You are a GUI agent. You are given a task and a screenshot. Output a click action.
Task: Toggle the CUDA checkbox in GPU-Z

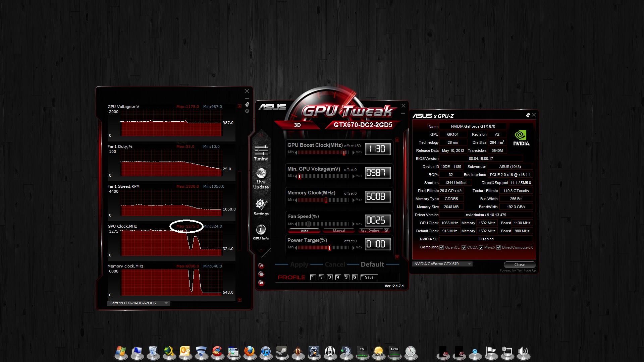click(464, 248)
